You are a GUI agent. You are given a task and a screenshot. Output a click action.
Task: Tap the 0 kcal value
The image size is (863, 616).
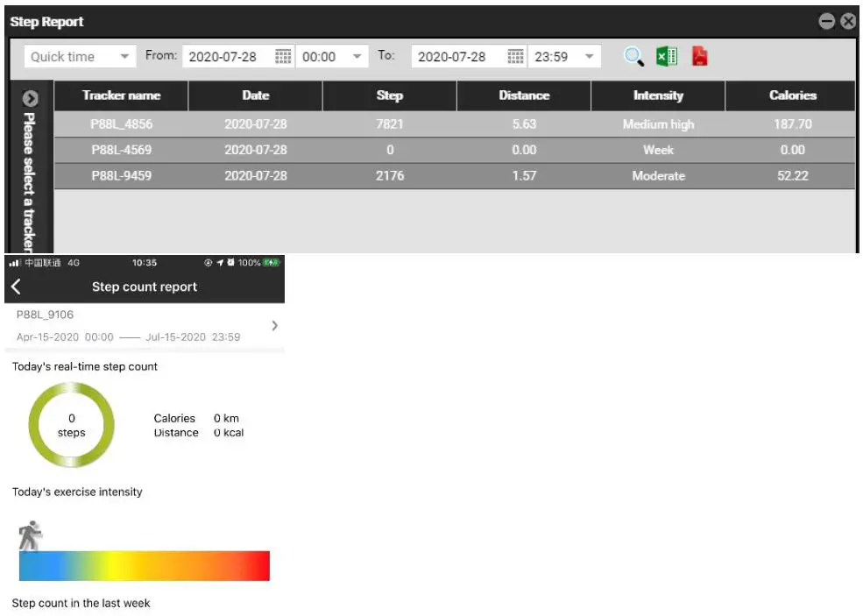pos(229,433)
